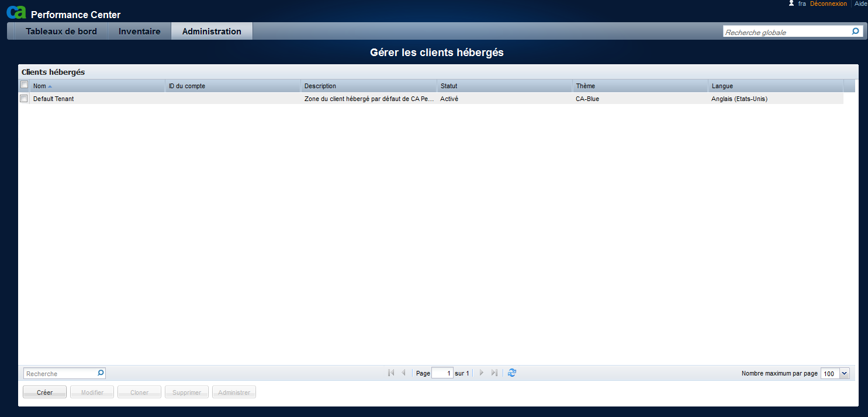Image resolution: width=868 pixels, height=417 pixels.
Task: Open the Administration tab
Action: (212, 32)
